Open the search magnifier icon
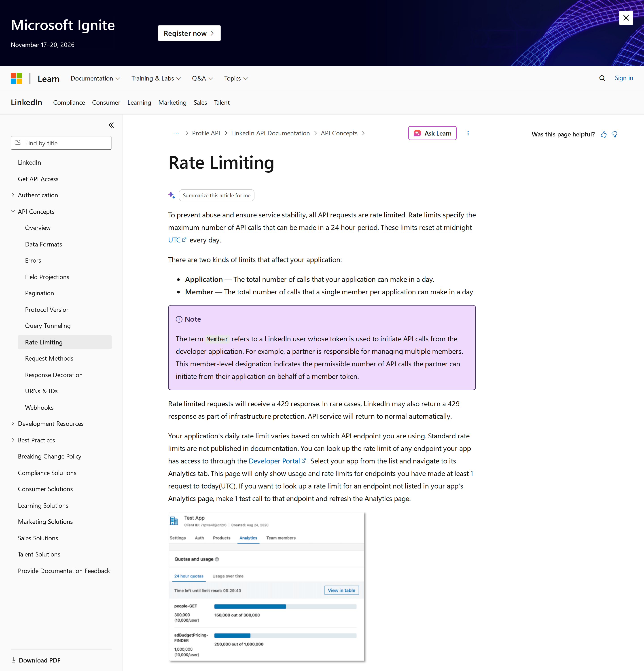The image size is (644, 671). point(602,78)
